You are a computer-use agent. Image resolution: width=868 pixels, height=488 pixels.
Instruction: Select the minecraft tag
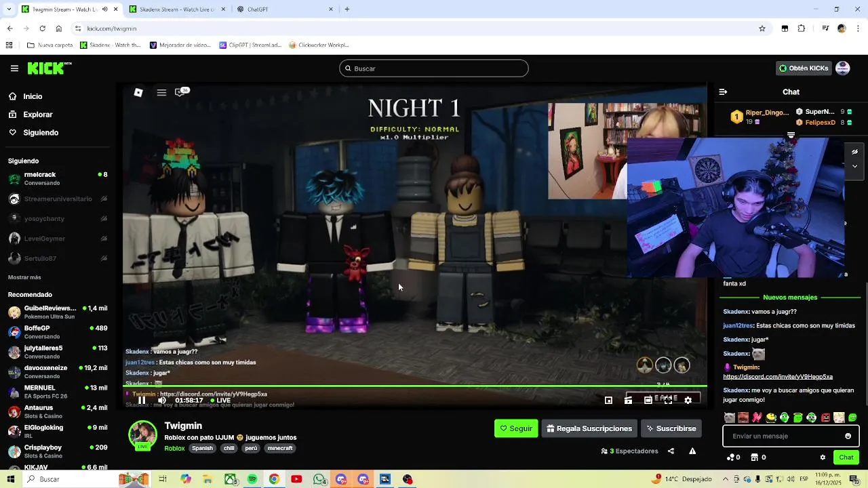tap(280, 449)
